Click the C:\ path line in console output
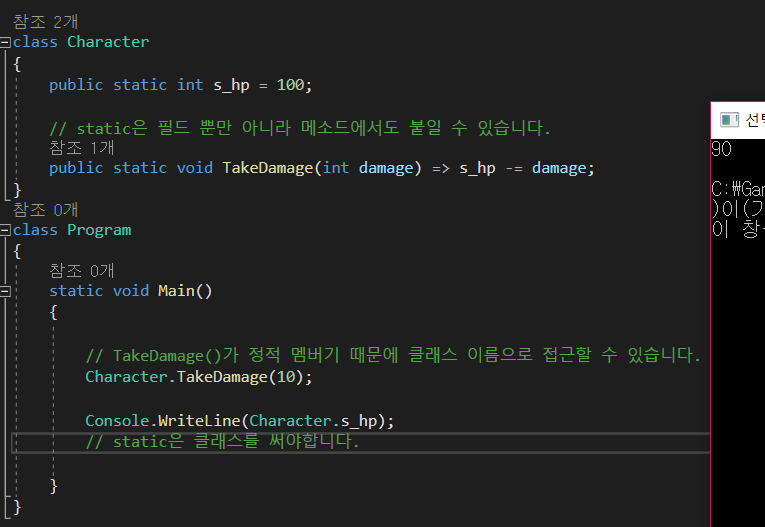Screen dimensions: 765x527 point(738,189)
